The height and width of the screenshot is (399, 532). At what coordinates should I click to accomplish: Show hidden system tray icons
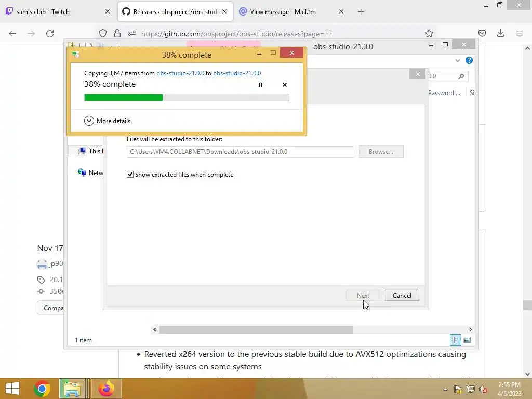click(445, 389)
